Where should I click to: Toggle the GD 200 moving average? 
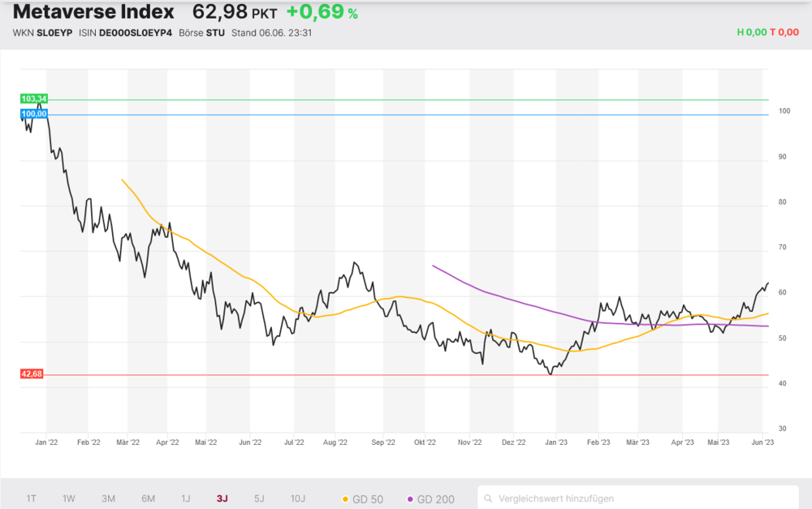tap(431, 499)
